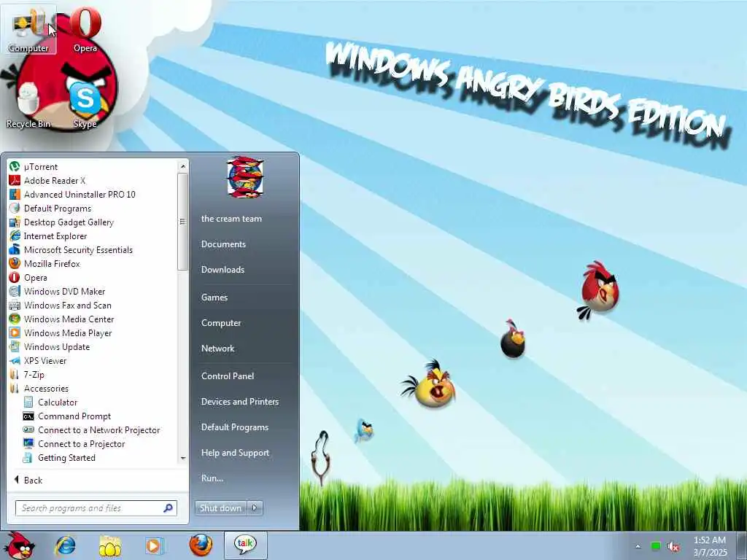747x560 pixels.
Task: Click the Search programs and files box
Action: coord(96,508)
